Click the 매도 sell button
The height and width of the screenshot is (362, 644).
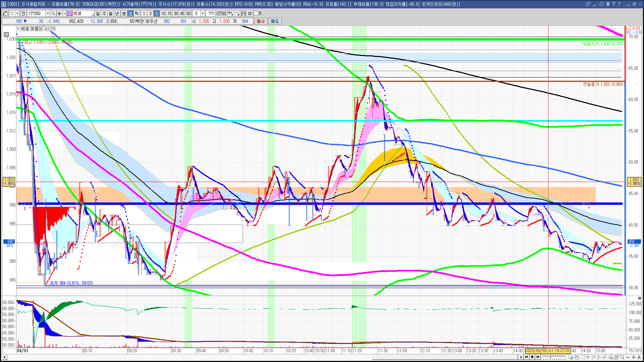pyautogui.click(x=275, y=21)
